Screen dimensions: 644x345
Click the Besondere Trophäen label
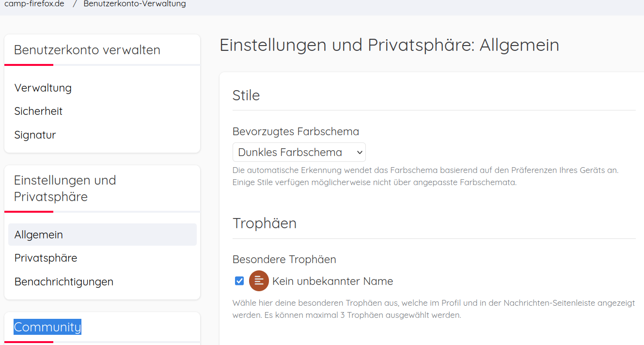coord(284,259)
